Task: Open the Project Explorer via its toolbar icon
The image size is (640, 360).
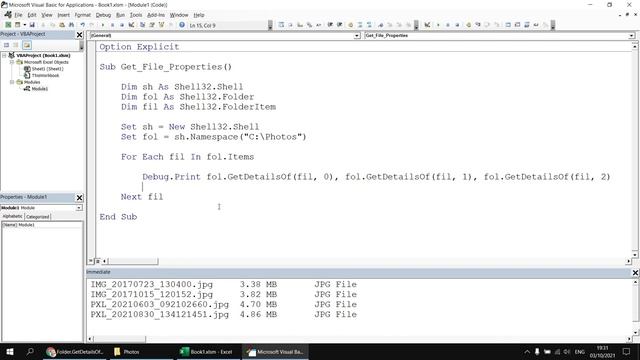Action: point(142,25)
